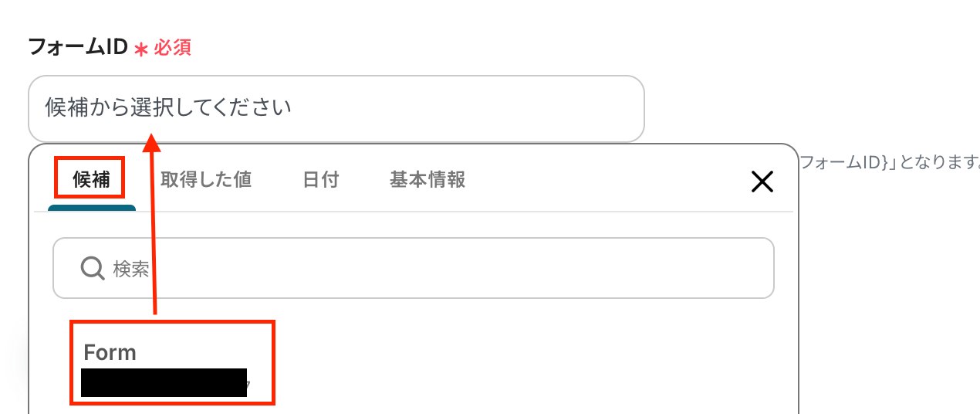Open the 取得した値 tab
This screenshot has width=980, height=414.
coord(206,180)
